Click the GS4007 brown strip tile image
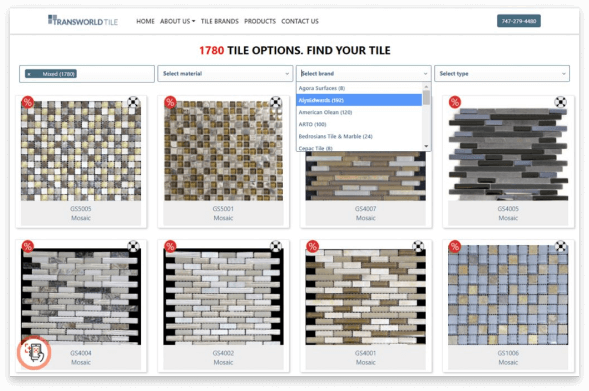589x391 pixels. [x=365, y=176]
